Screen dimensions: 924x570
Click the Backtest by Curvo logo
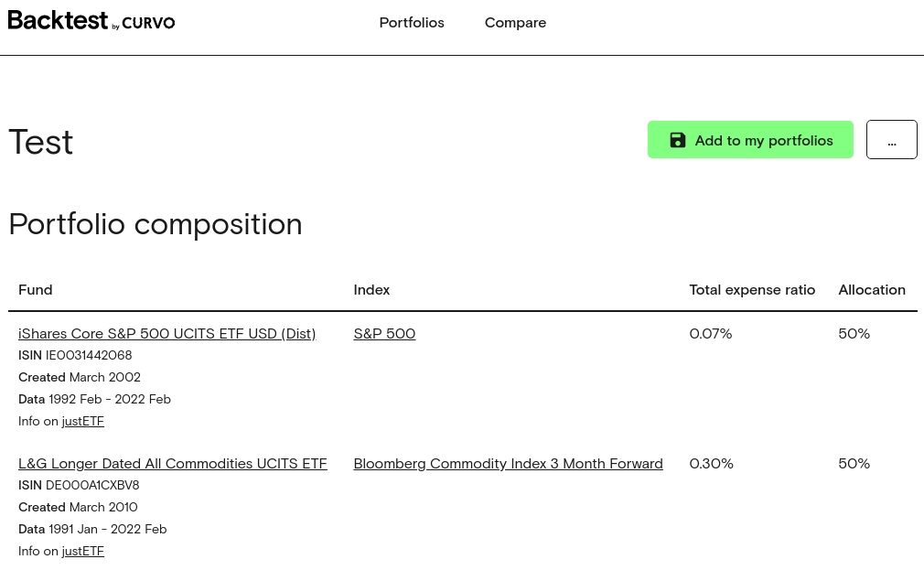click(x=91, y=21)
